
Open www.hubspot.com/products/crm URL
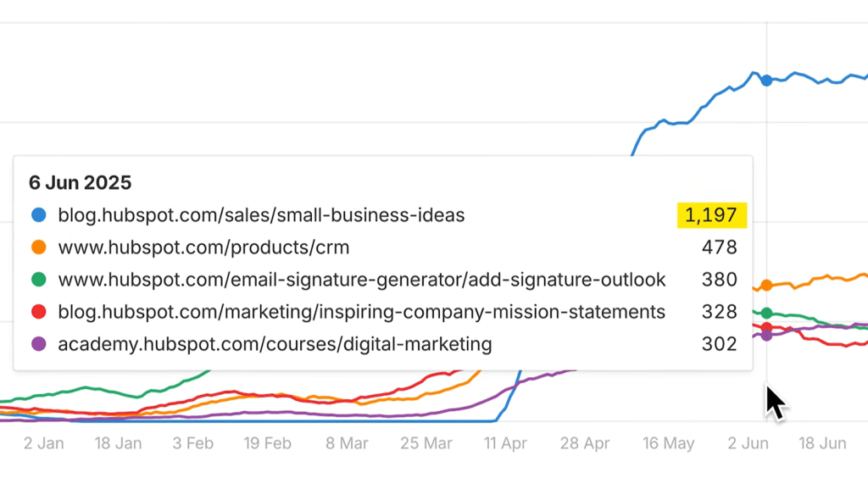pyautogui.click(x=203, y=247)
